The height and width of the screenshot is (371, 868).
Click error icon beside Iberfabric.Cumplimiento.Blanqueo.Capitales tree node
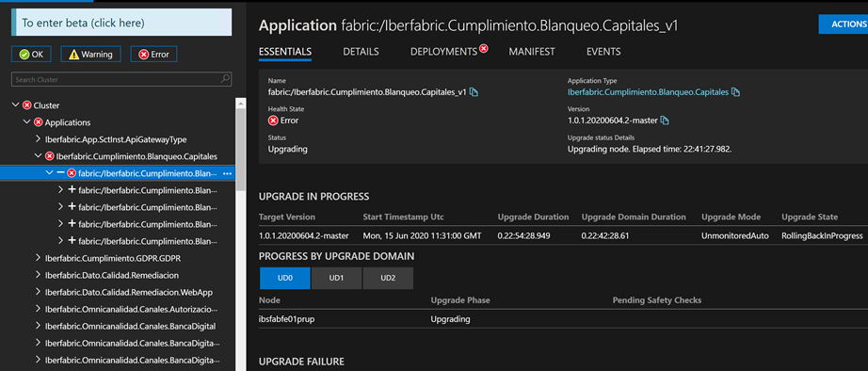point(49,156)
